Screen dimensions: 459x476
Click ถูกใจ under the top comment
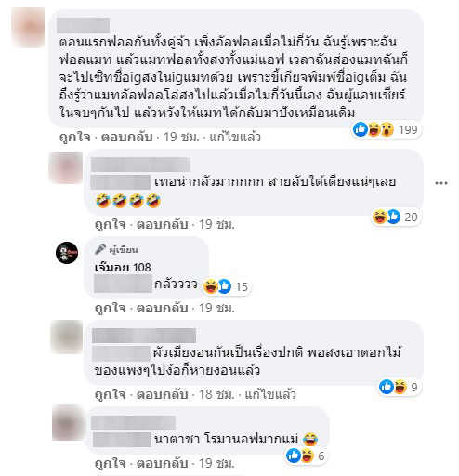click(x=75, y=137)
